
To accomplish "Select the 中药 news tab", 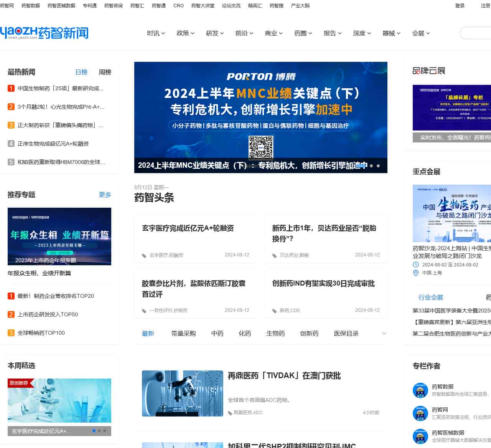I will tap(217, 334).
